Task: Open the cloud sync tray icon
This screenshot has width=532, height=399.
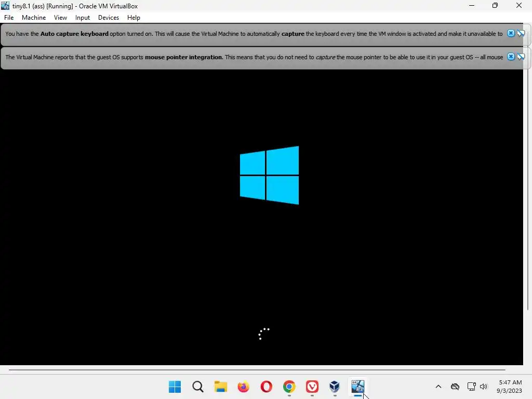Action: coord(455,387)
